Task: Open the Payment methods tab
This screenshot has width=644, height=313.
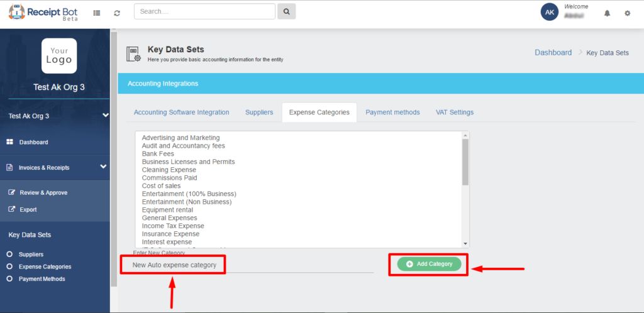Action: pos(392,112)
